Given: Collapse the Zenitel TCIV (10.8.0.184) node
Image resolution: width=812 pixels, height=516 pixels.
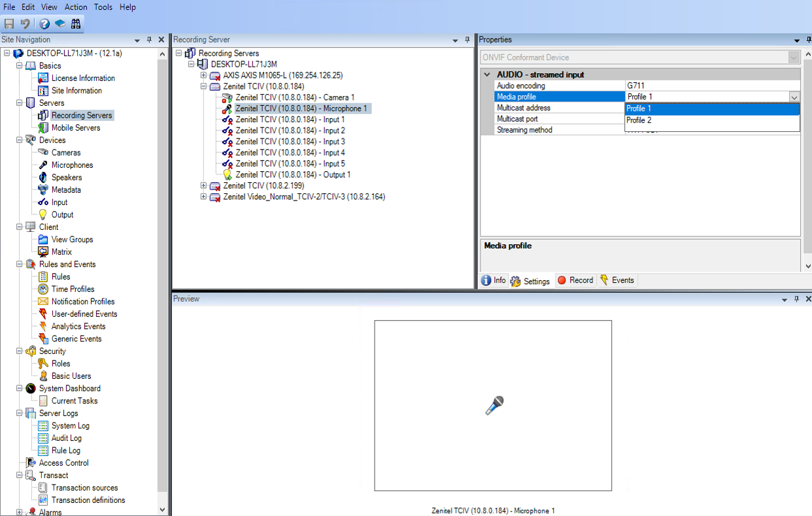Looking at the screenshot, I should point(203,86).
